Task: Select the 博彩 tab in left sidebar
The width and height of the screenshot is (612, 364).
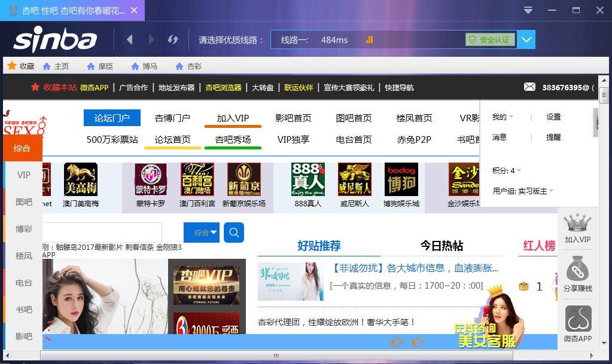Action: (x=24, y=229)
